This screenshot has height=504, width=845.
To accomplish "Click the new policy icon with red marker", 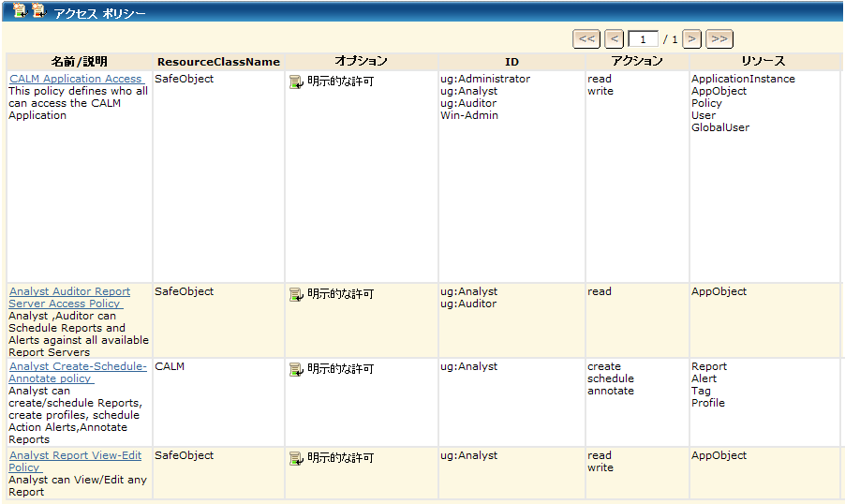I will coord(38,10).
